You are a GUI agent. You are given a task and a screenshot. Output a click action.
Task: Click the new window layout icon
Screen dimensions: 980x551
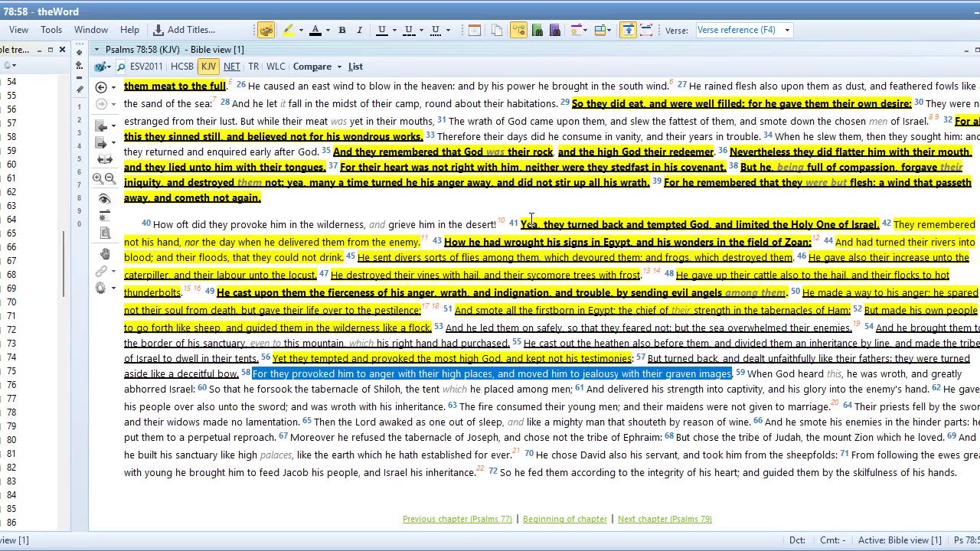[475, 30]
